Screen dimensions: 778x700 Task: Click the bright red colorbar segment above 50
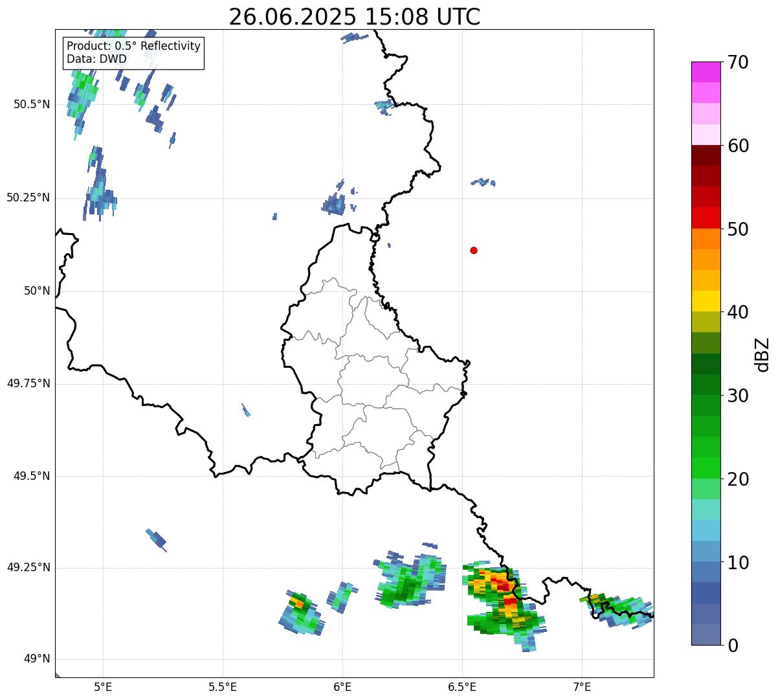point(706,218)
